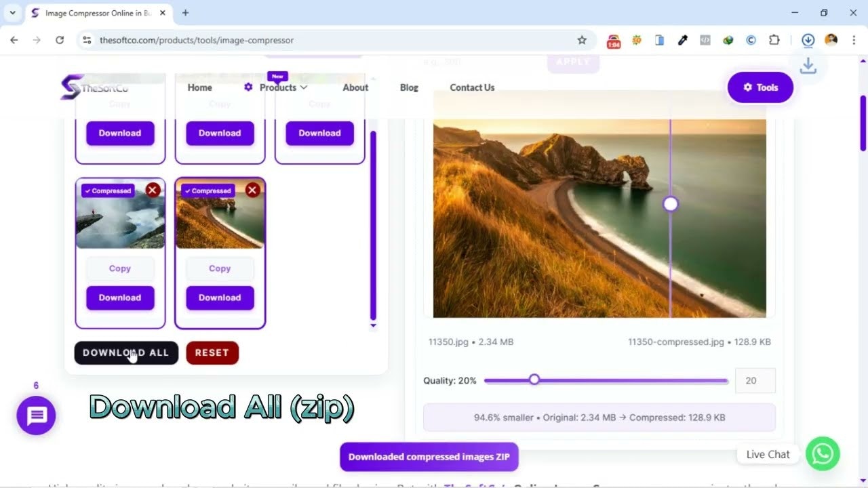
Task: Open the WhatsApp chat icon
Action: tap(823, 454)
